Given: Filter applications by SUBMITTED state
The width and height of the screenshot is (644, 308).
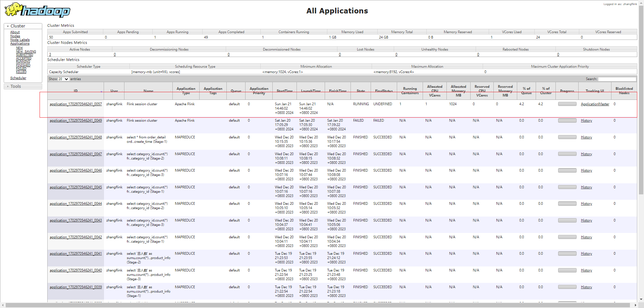Looking at the screenshot, I should [24, 55].
